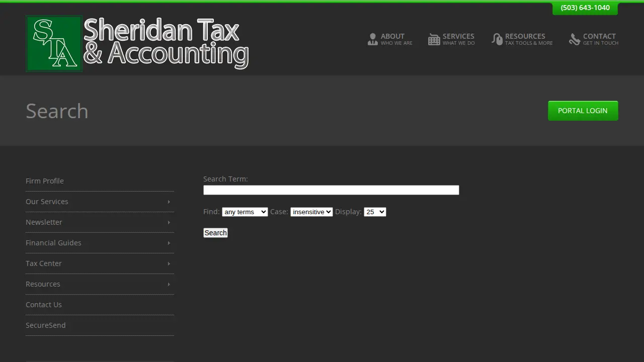Call the (503) 643-1040 phone number
Viewport: 644px width, 362px height.
pos(585,8)
